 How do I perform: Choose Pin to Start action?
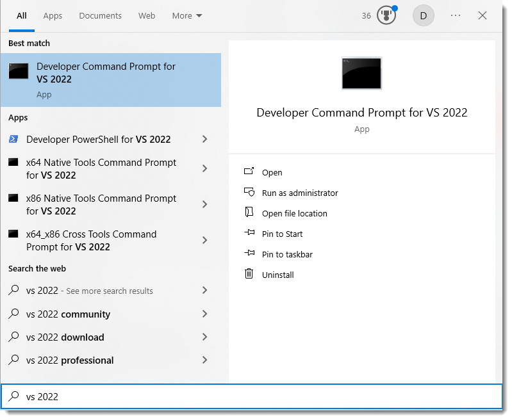(282, 234)
